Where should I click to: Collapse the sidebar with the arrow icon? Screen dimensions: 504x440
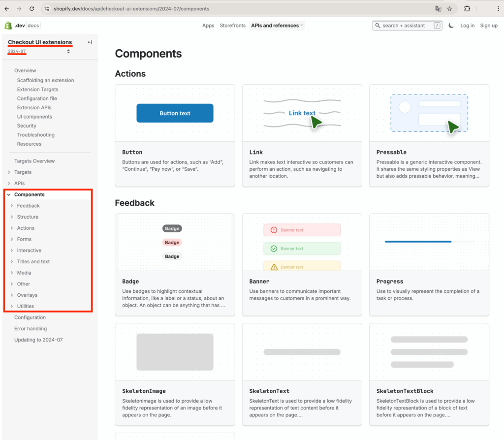(90, 42)
